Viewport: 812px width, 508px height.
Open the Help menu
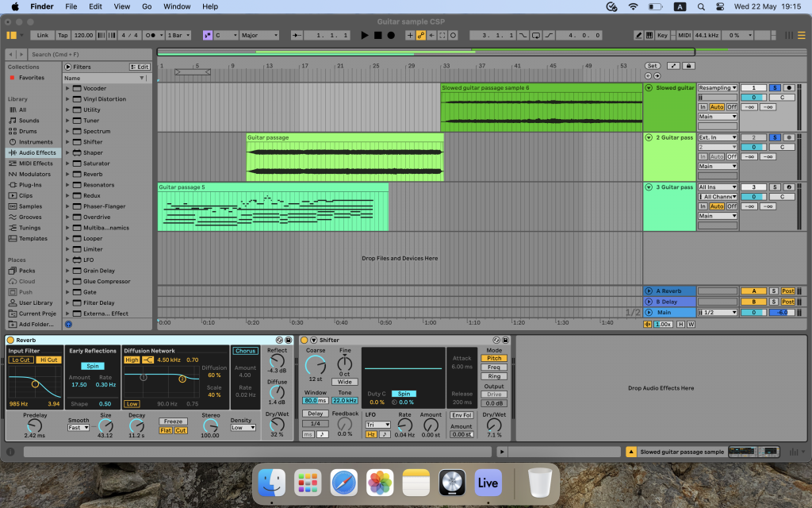(x=210, y=6)
